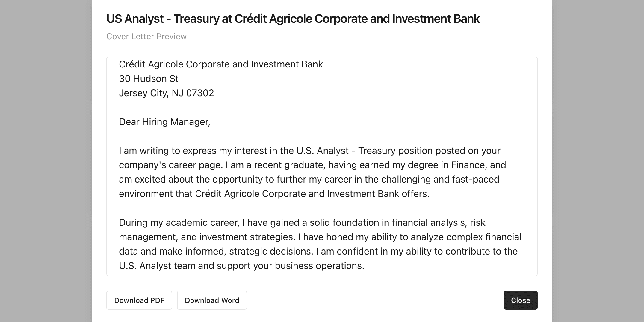Click the line starting 'am excited about the opportunity'
644x322 pixels.
(309, 179)
